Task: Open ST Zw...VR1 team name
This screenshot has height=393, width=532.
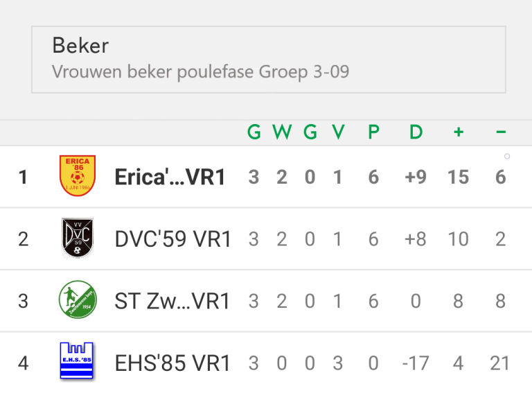Action: pyautogui.click(x=172, y=301)
